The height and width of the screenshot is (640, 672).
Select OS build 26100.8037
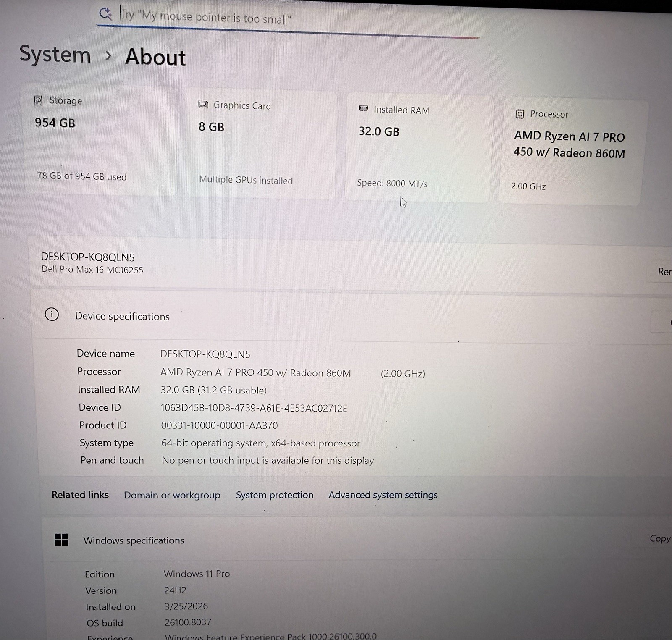coord(188,622)
